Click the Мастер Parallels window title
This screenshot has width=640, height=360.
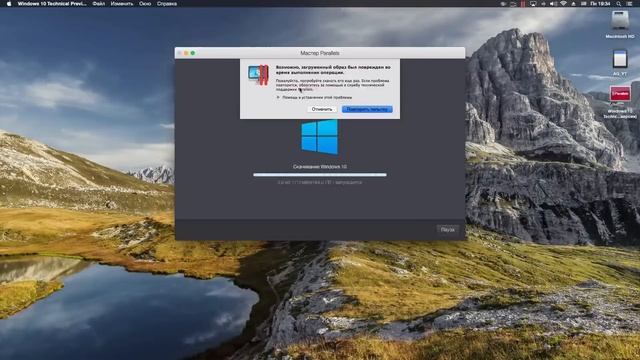(x=320, y=53)
